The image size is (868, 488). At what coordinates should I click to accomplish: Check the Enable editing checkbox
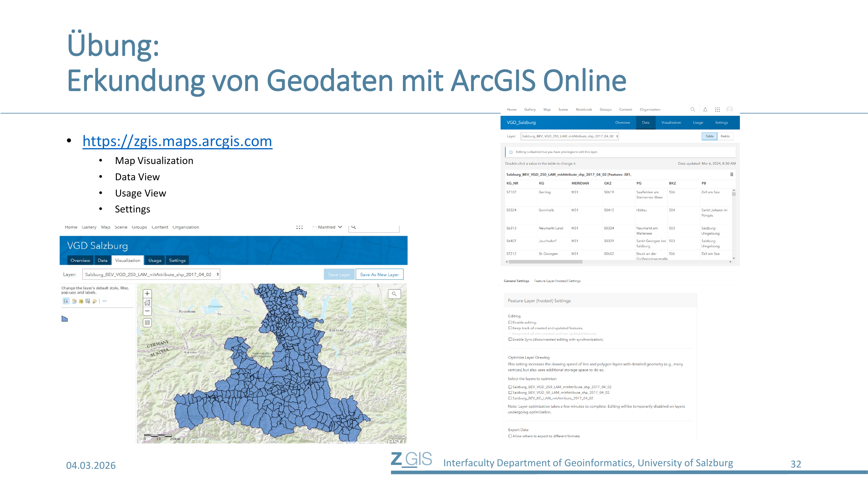(x=510, y=322)
